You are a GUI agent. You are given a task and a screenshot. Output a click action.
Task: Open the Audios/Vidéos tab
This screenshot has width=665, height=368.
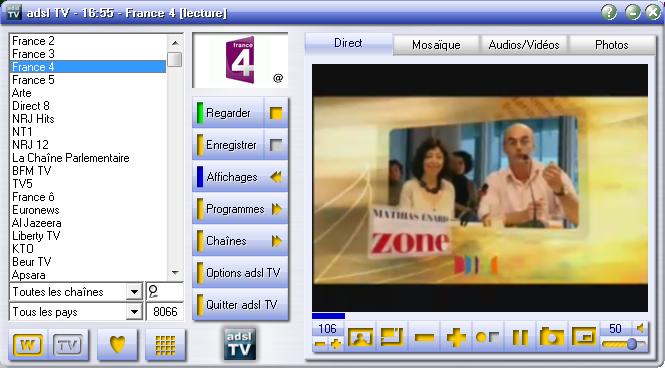524,45
